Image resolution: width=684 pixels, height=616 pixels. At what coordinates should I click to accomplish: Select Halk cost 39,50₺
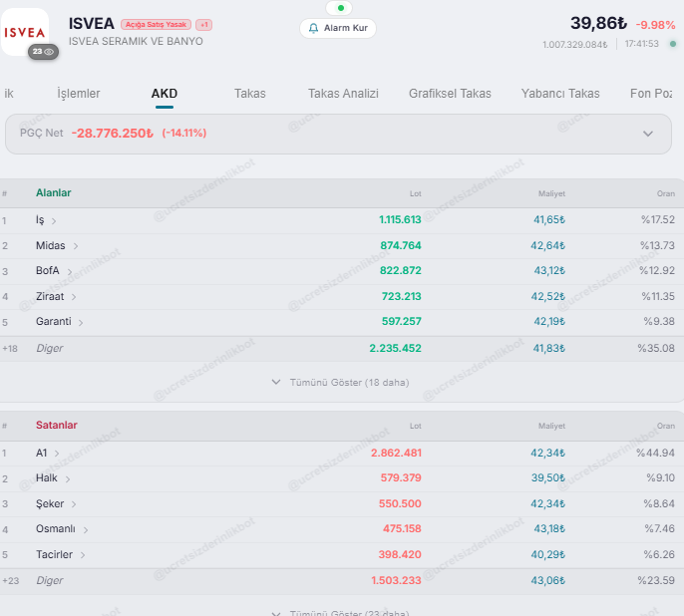[x=548, y=477]
